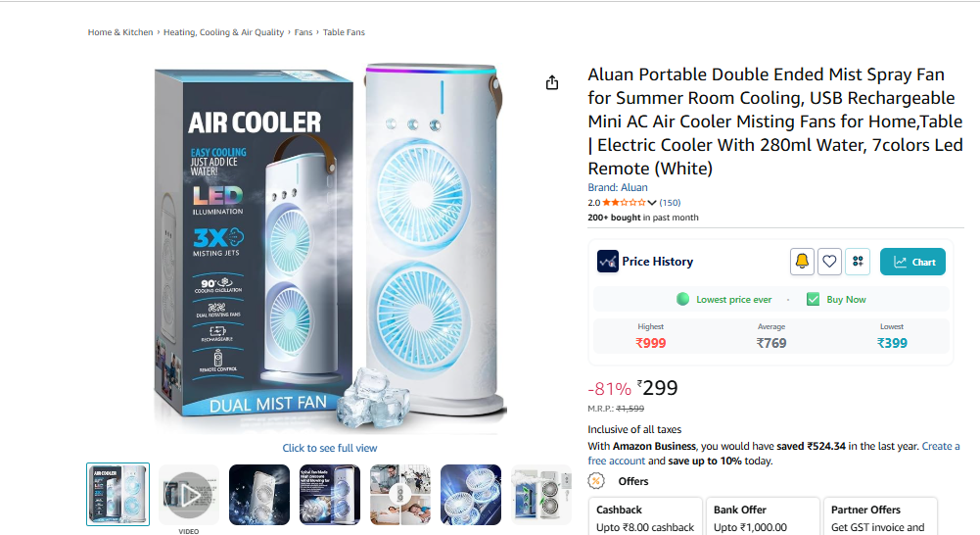
Task: Open the 150 reviews count link
Action: pyautogui.click(x=670, y=203)
